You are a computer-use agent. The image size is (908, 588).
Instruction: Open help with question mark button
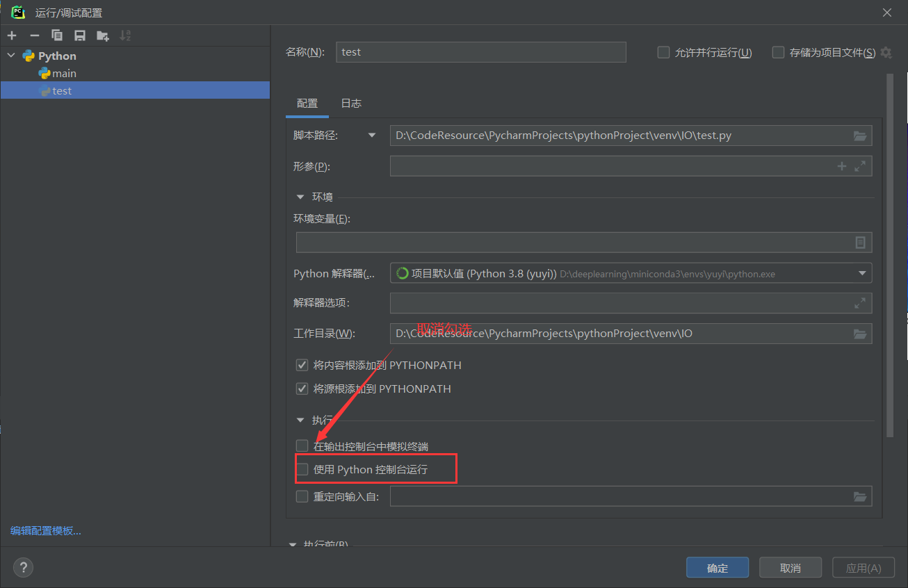pos(23,568)
